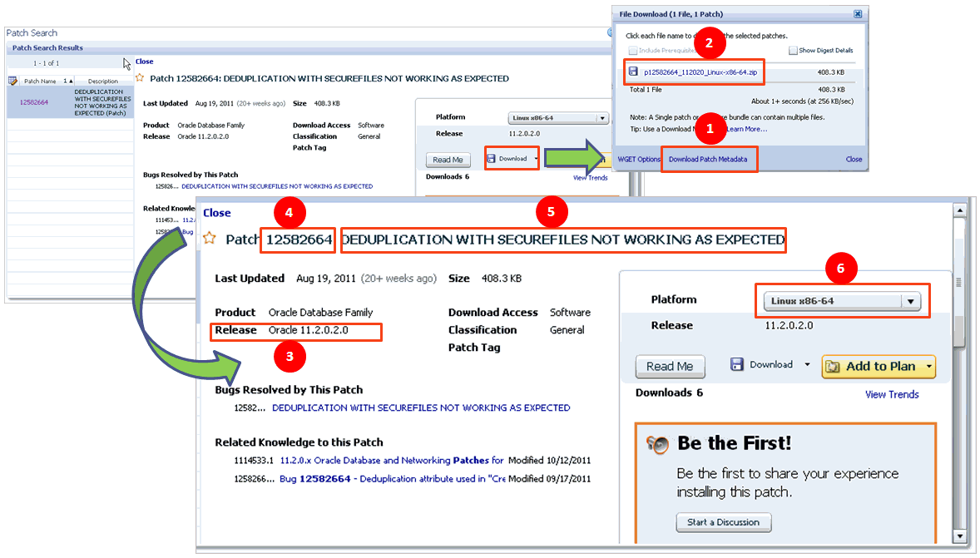The image size is (980, 558).
Task: Enable the Show Digest Details checkbox
Action: point(793,51)
